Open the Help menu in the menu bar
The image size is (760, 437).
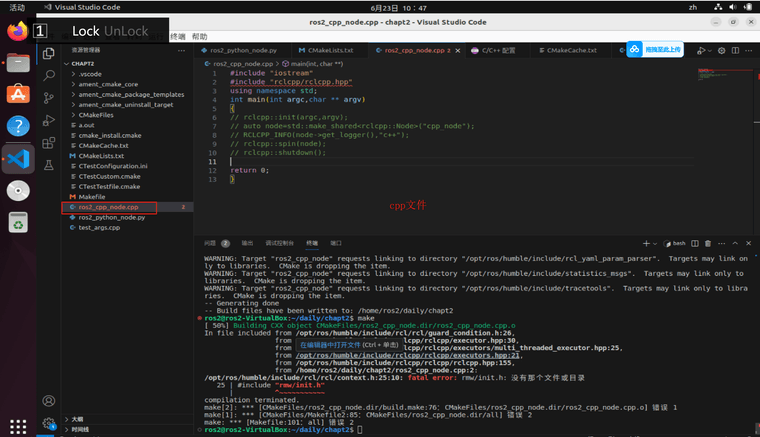coord(199,37)
